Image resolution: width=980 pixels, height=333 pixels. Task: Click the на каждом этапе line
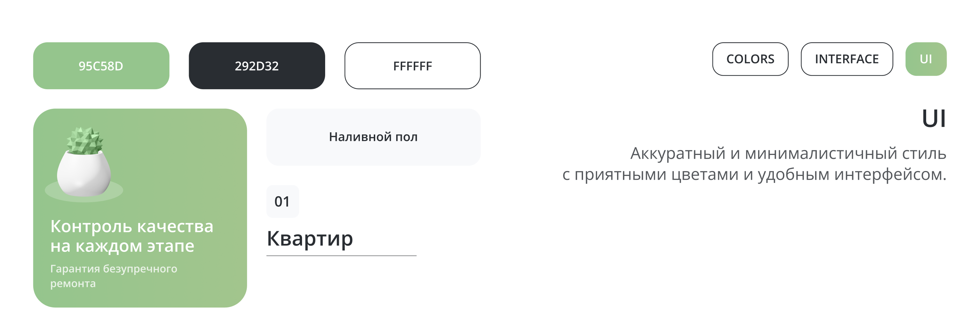122,246
